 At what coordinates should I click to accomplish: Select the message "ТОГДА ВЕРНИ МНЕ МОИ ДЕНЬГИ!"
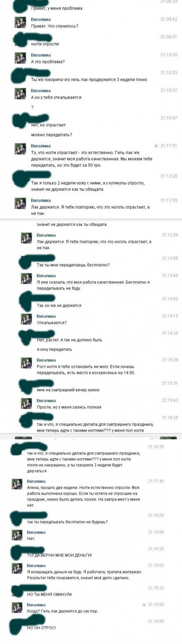[59, 555]
